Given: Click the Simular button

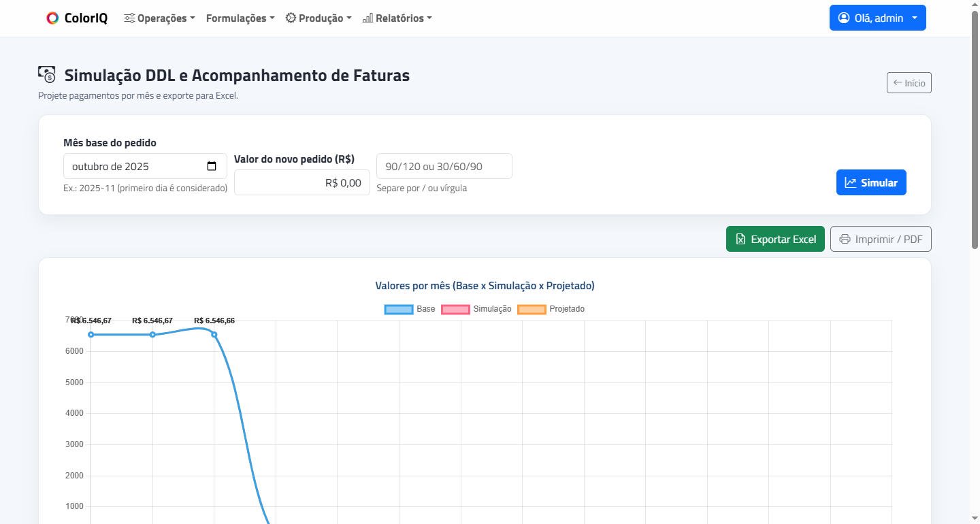Looking at the screenshot, I should 871,182.
